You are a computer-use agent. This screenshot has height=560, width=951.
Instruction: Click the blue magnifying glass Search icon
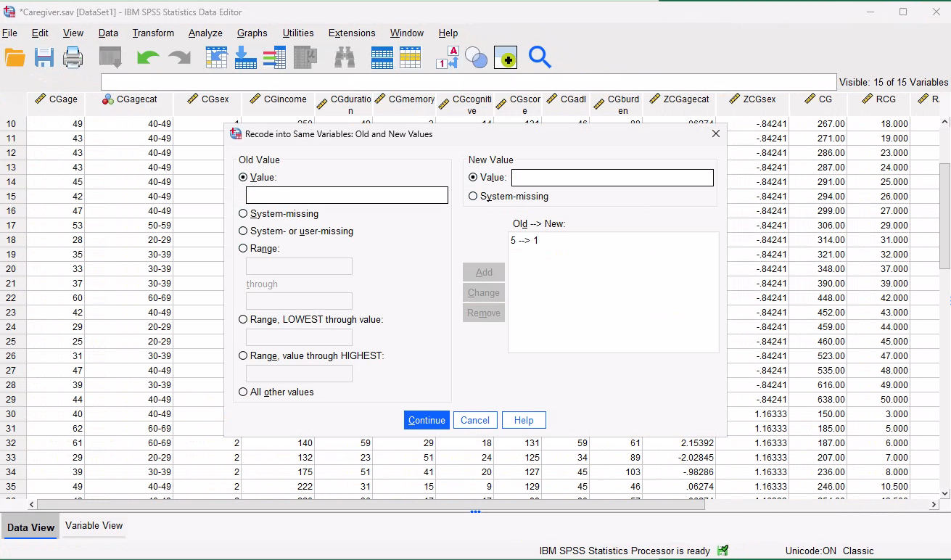pyautogui.click(x=540, y=57)
